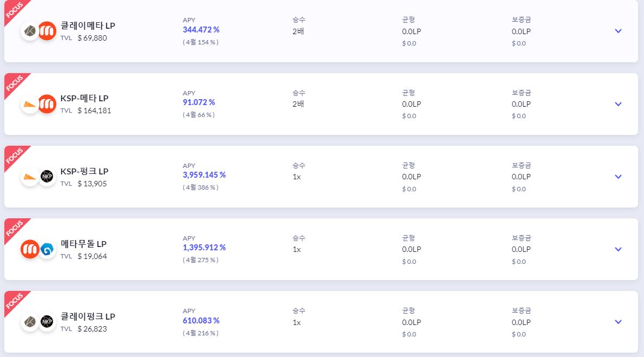
Task: Open the 메타무돌 LP pool title
Action: tap(83, 244)
